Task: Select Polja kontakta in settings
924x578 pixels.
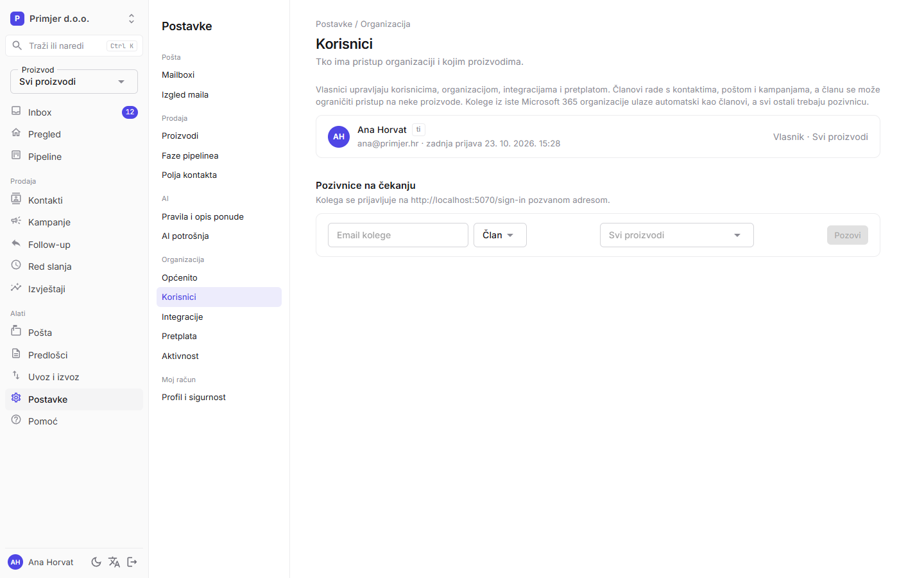Action: point(219,175)
